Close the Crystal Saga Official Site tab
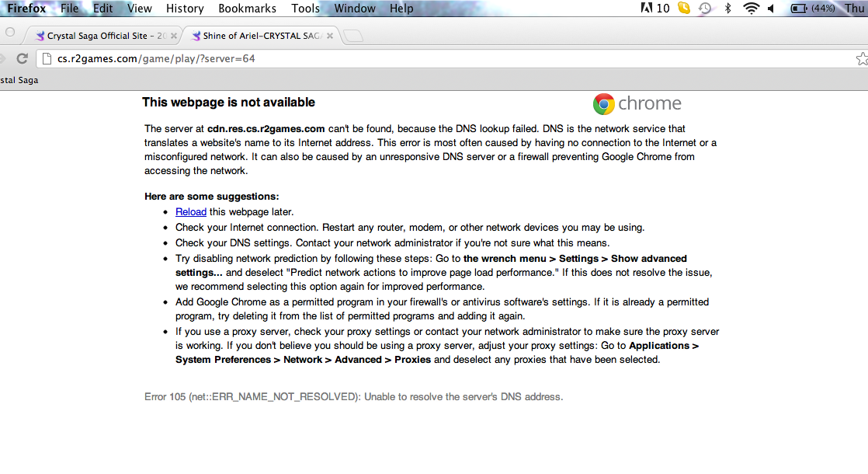868x474 pixels. click(173, 36)
